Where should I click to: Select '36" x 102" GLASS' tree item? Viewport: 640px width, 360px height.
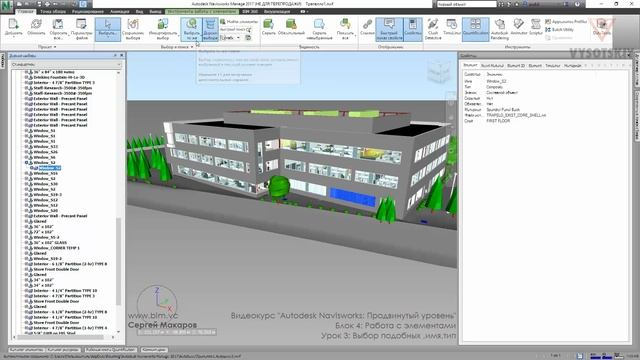[50, 242]
